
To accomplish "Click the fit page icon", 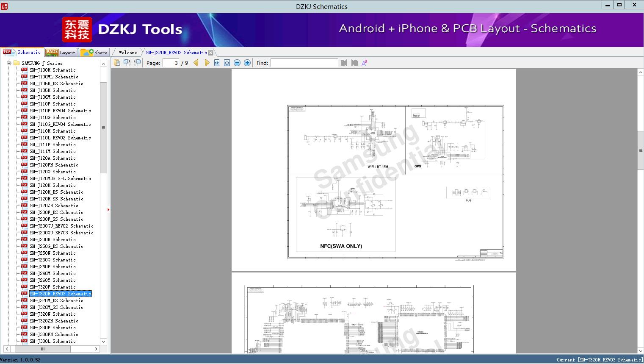I will tap(227, 63).
